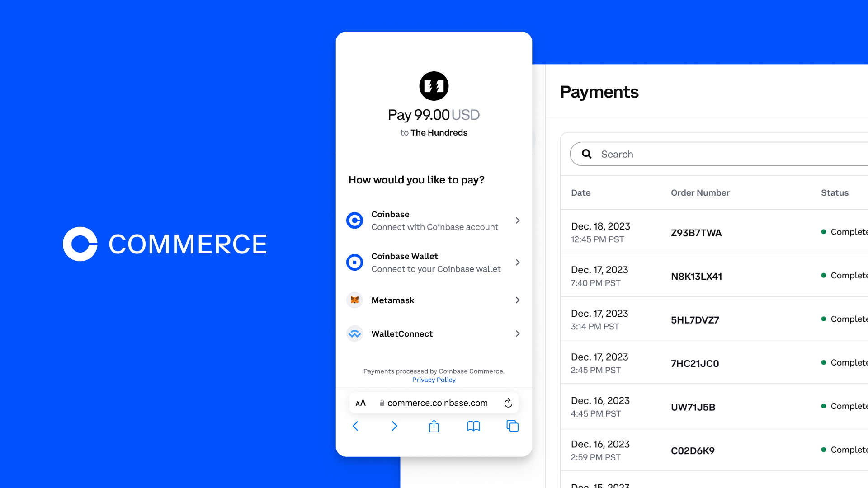Viewport: 868px width, 488px height.
Task: Click the merchant lightning bolt logo
Action: coord(434,86)
